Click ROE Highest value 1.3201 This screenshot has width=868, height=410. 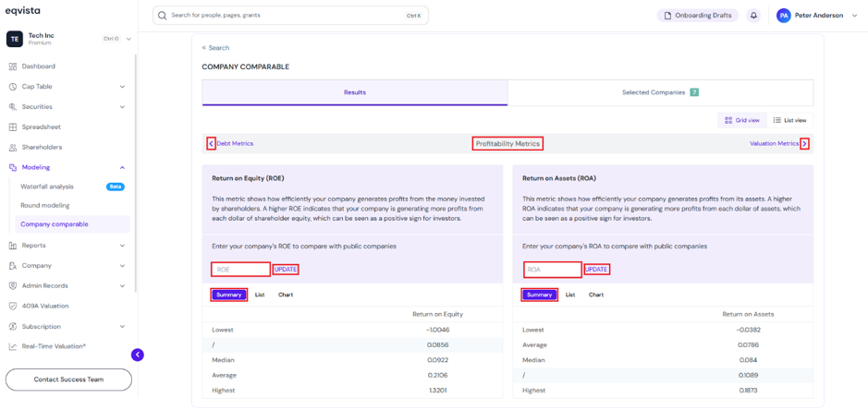click(439, 391)
